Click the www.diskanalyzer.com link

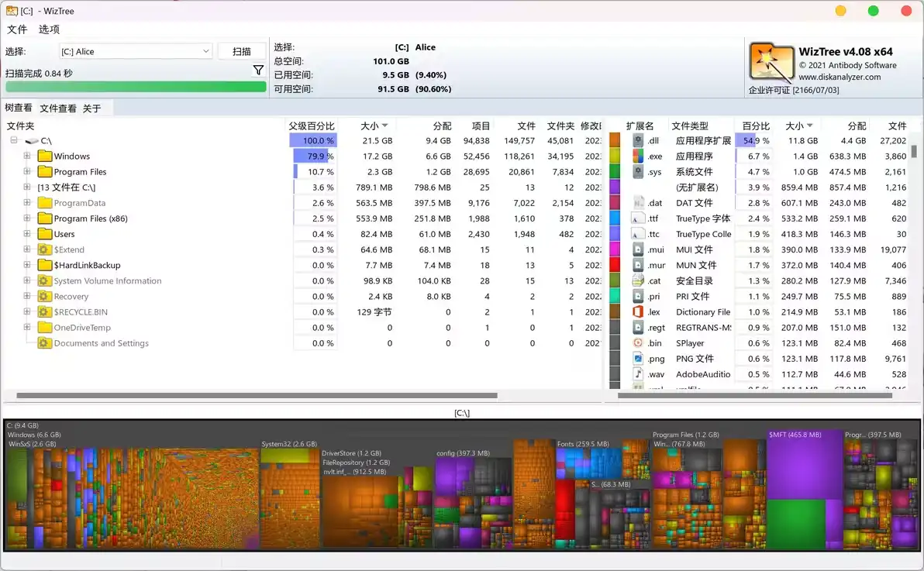840,77
